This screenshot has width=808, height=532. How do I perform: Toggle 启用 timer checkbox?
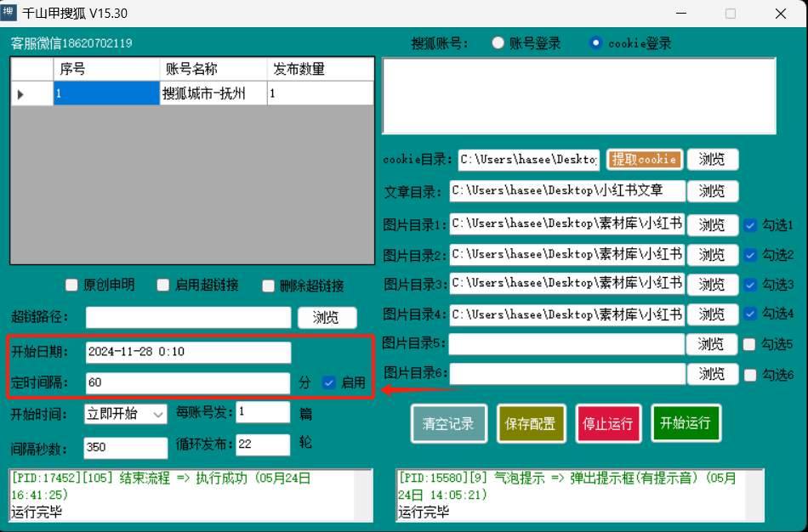click(x=329, y=382)
